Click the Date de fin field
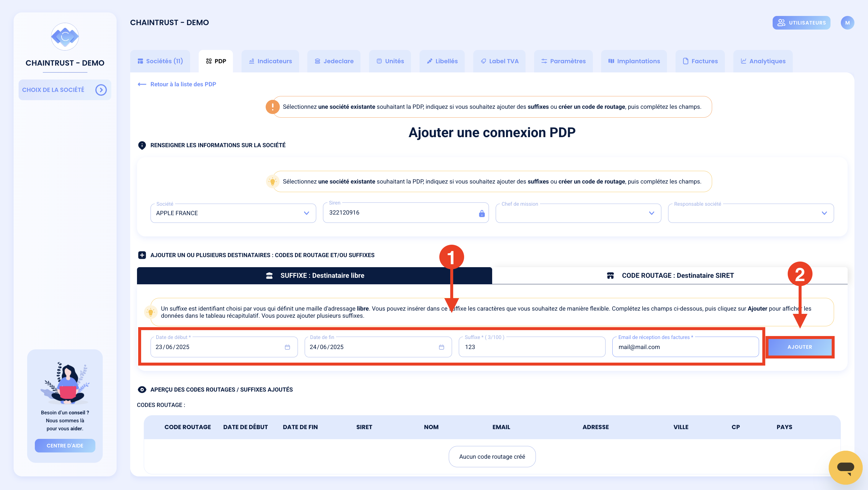The image size is (868, 490). click(378, 347)
